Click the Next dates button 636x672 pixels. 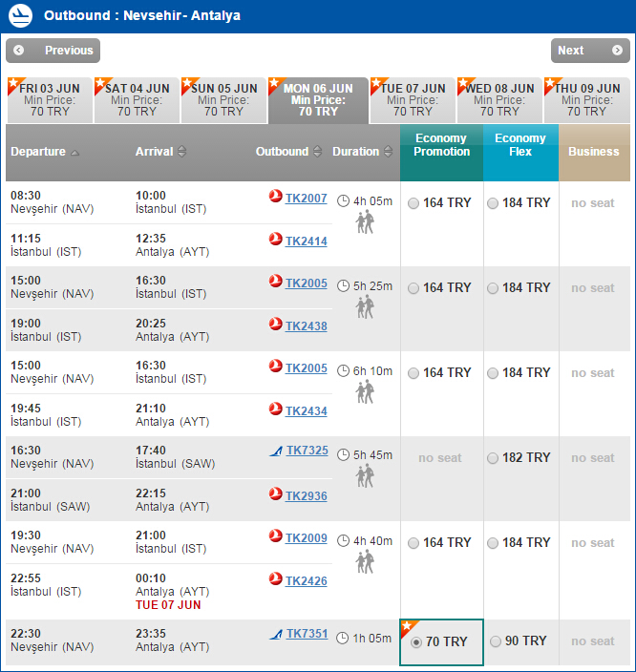[589, 51]
